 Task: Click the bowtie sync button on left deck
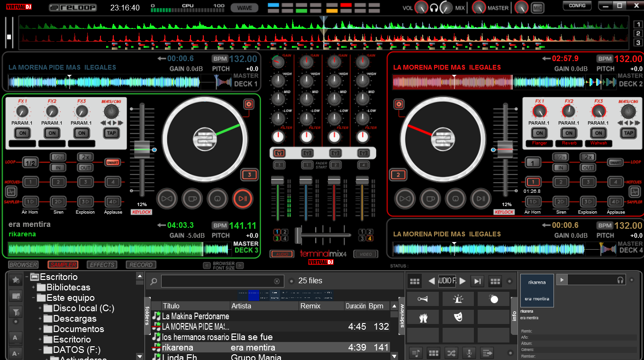[166, 198]
